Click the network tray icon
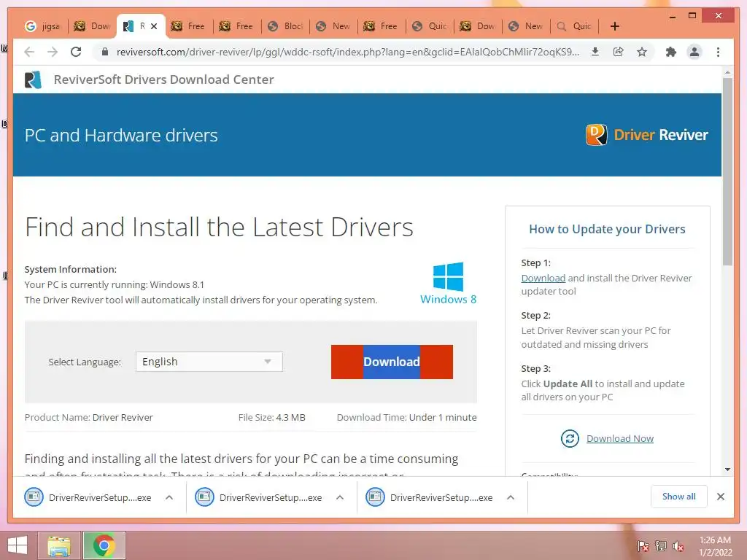Screen dimensions: 747x560 pyautogui.click(x=661, y=546)
